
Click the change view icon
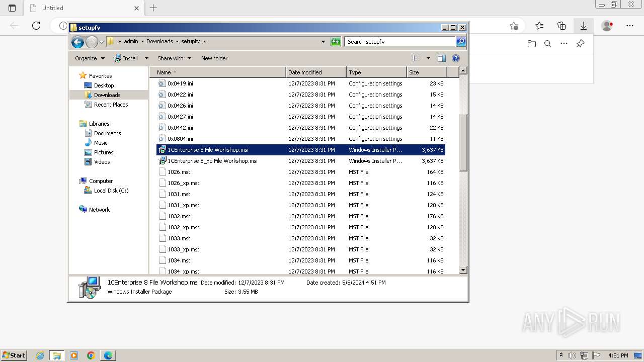(416, 58)
